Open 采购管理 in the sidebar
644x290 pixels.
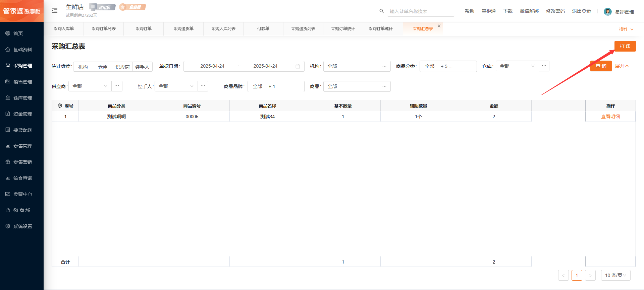pyautogui.click(x=22, y=66)
